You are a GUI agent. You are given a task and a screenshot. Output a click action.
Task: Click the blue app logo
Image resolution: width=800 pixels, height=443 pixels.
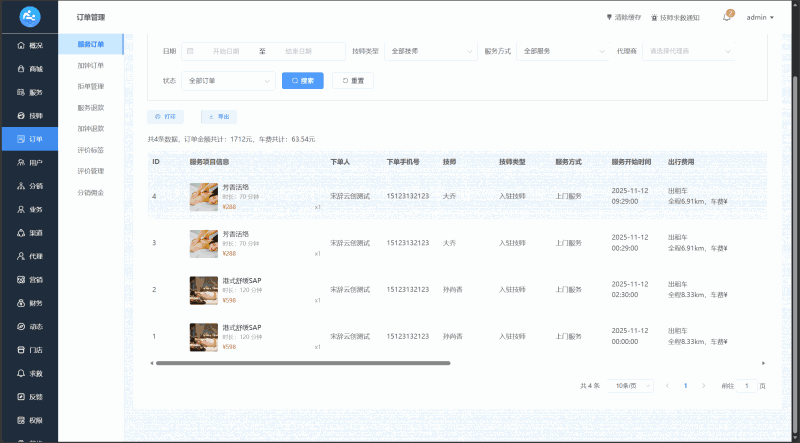click(30, 17)
